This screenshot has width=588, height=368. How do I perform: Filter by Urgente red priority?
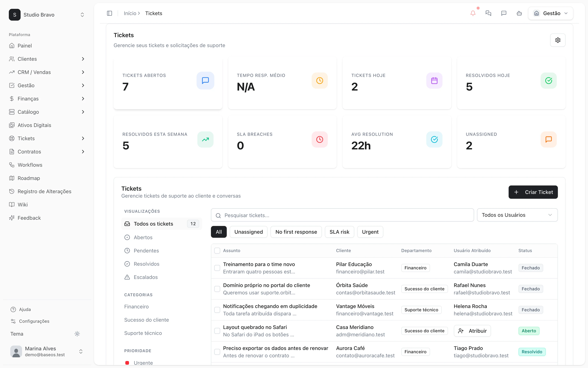coord(161,363)
